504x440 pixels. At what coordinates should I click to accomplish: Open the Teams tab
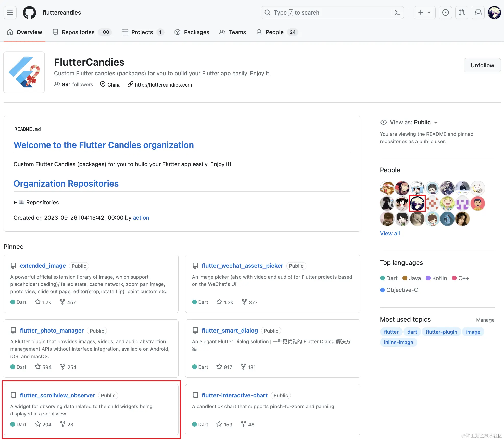232,32
